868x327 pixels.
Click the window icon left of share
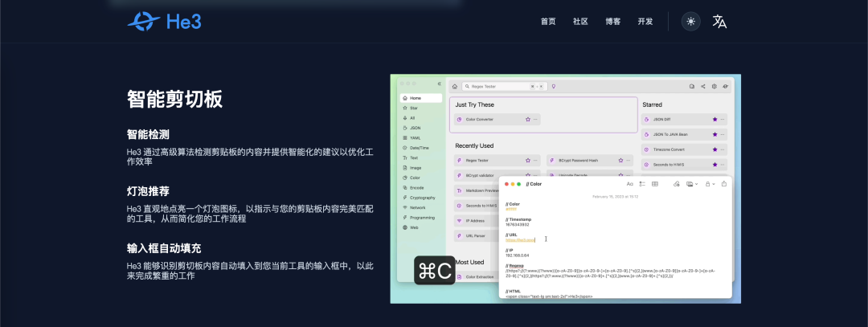pyautogui.click(x=691, y=86)
